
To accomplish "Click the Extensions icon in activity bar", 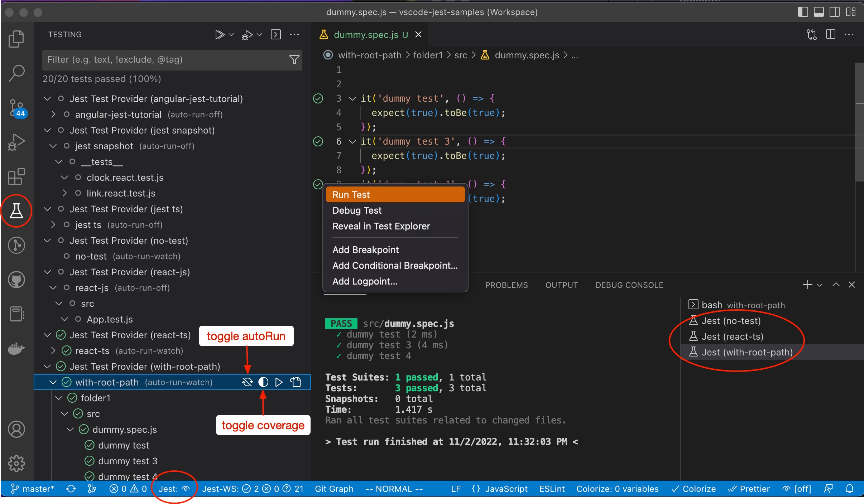I will (x=16, y=176).
